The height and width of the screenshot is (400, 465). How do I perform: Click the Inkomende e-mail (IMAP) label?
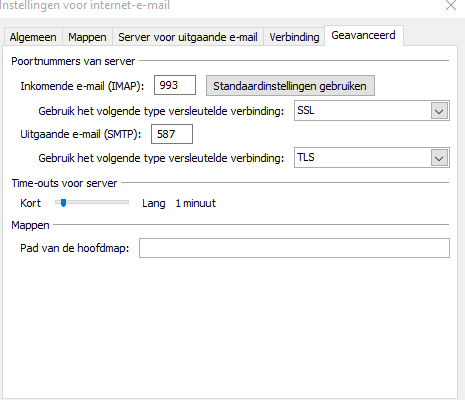click(x=82, y=86)
